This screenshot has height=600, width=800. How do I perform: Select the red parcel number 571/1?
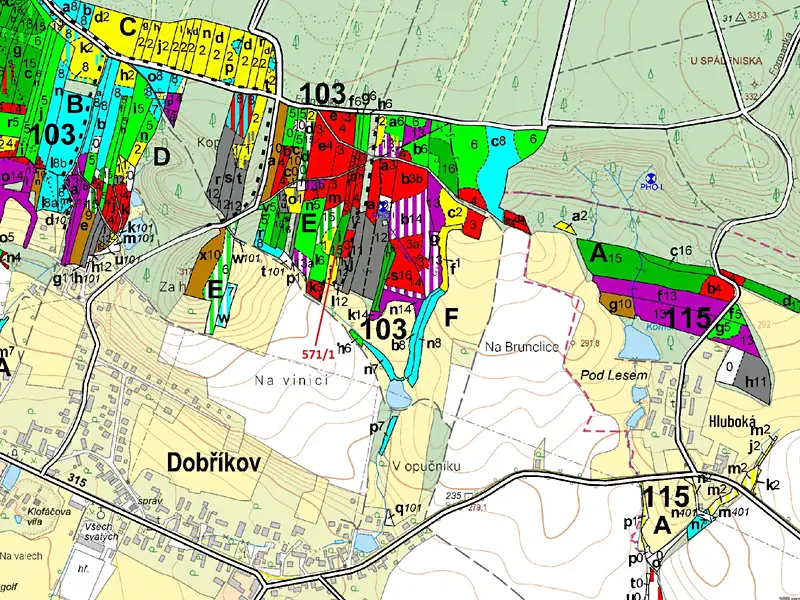(x=318, y=355)
